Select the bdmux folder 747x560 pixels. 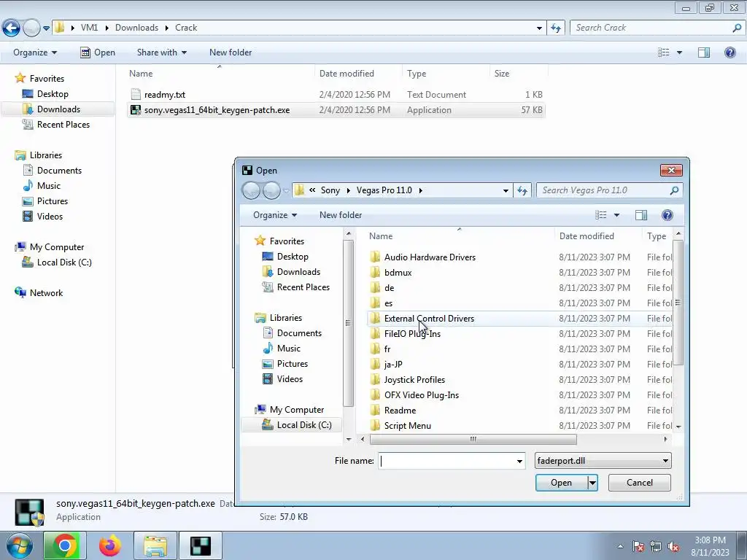click(x=398, y=273)
